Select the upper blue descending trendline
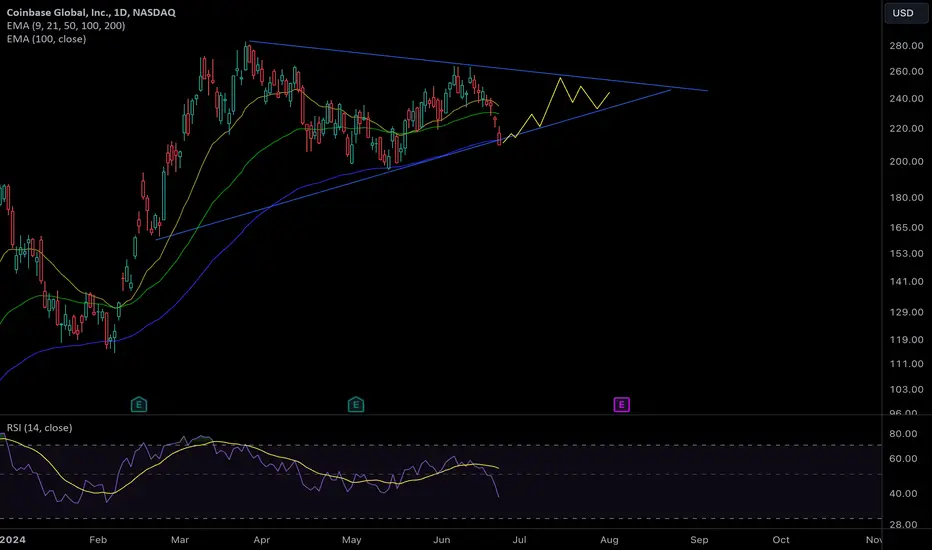The width and height of the screenshot is (932, 550). tap(478, 66)
